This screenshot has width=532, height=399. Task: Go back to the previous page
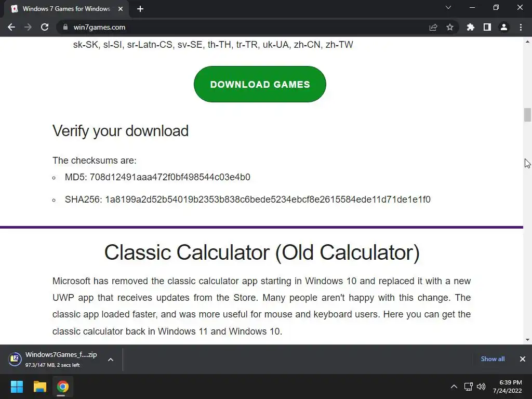[x=11, y=27]
